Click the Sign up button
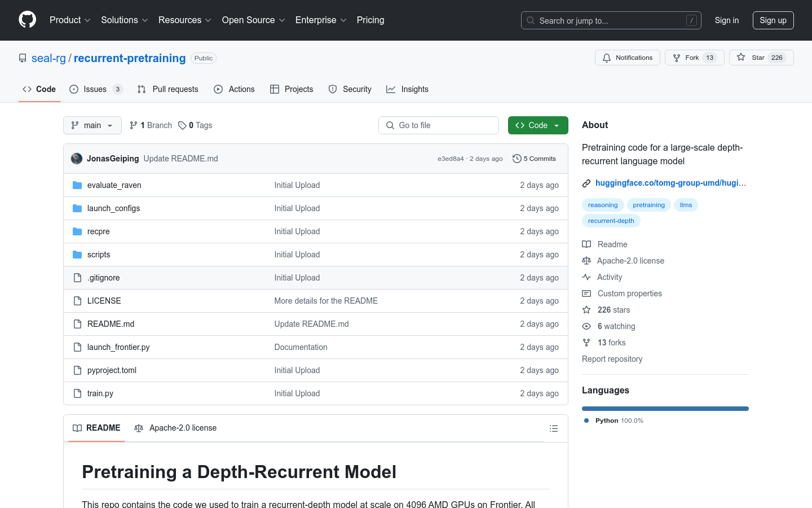The image size is (812, 508). coord(773,20)
